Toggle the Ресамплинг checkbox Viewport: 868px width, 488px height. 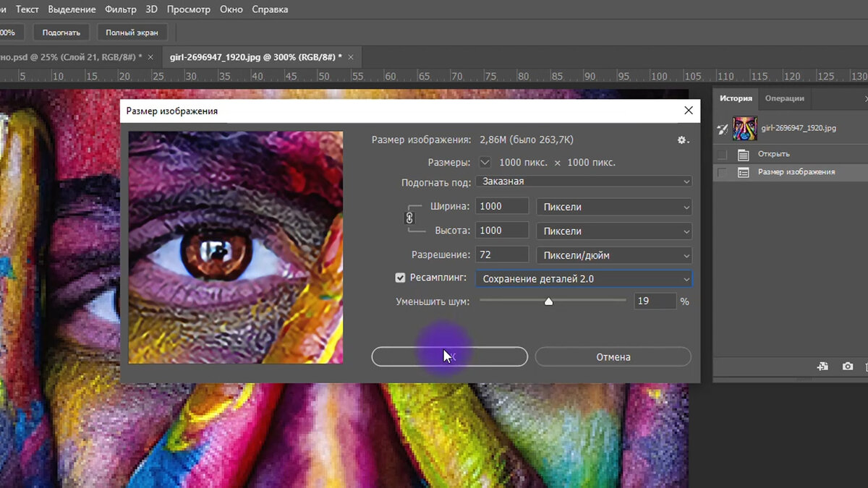click(x=400, y=278)
